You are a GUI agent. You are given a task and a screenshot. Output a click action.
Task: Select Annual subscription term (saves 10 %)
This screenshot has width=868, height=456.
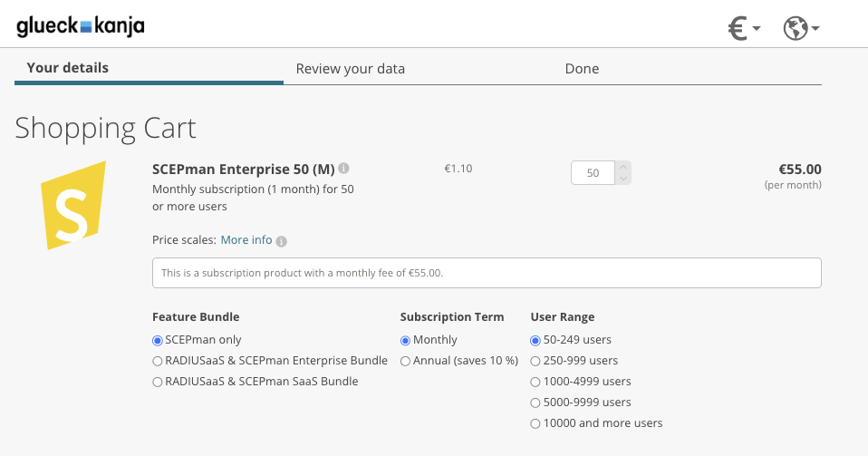(x=406, y=361)
